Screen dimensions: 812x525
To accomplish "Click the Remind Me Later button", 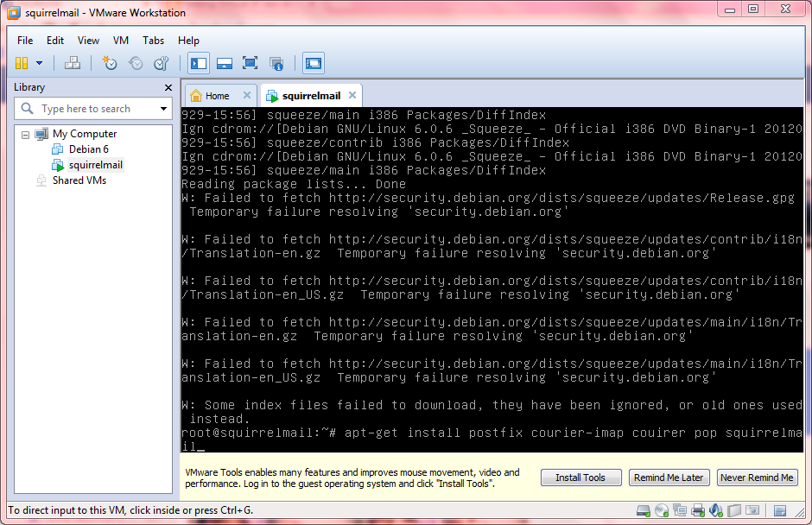I will click(669, 478).
